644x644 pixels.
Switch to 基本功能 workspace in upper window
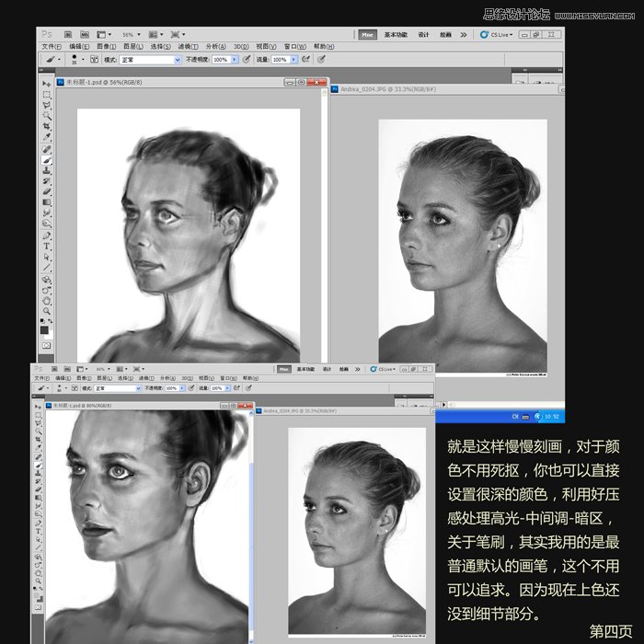[396, 35]
